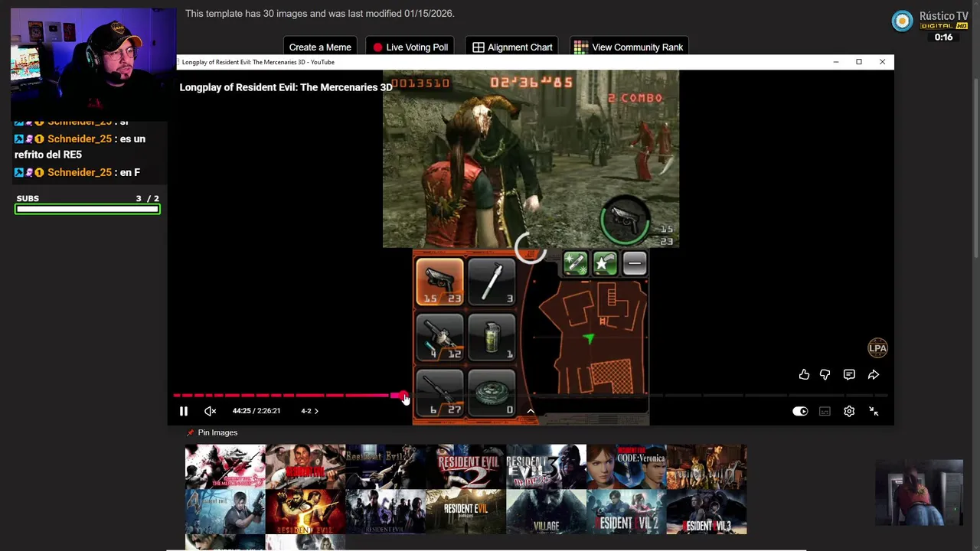Click the Pin Images pin icon
Image resolution: width=980 pixels, height=551 pixels.
tap(191, 432)
